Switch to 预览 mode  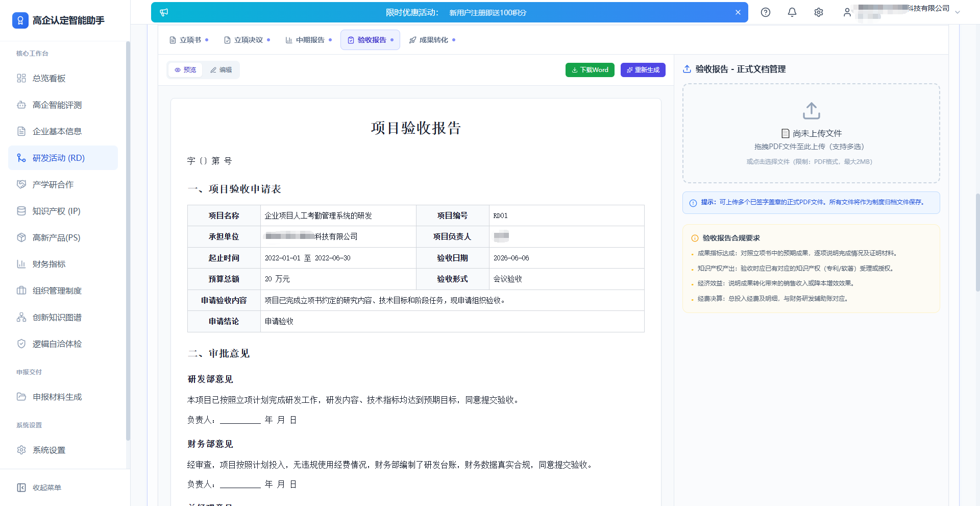pos(185,70)
